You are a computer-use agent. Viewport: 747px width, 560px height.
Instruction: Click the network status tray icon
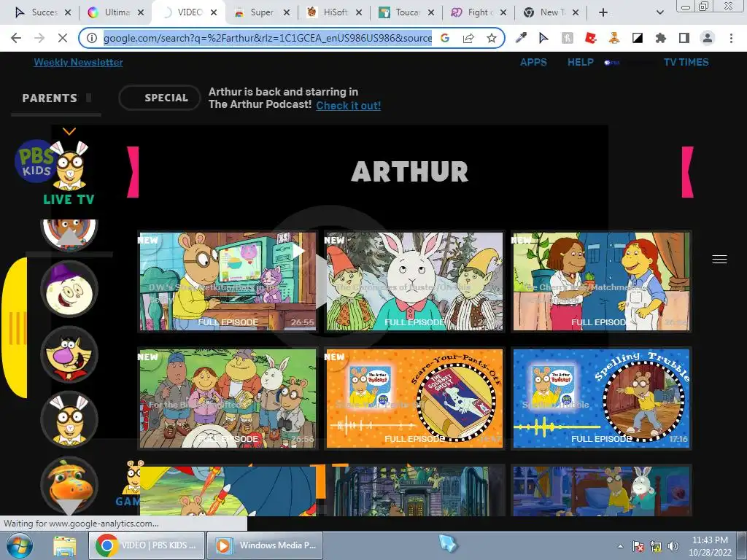click(656, 547)
